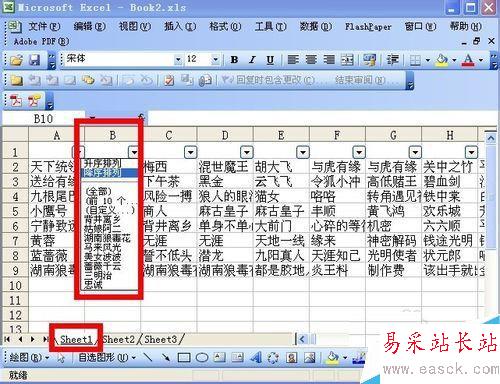Click the currency style icon
This screenshot has height=384, width=500.
pyautogui.click(x=369, y=60)
